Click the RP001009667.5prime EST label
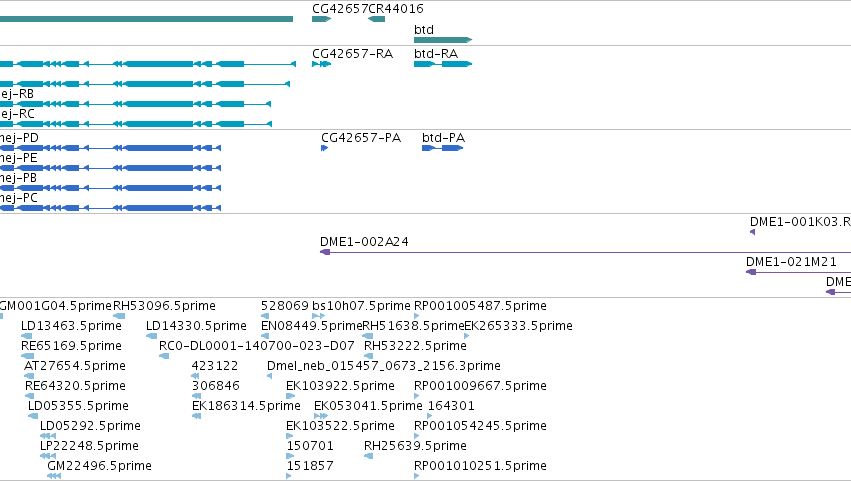851x481 pixels. click(x=480, y=386)
